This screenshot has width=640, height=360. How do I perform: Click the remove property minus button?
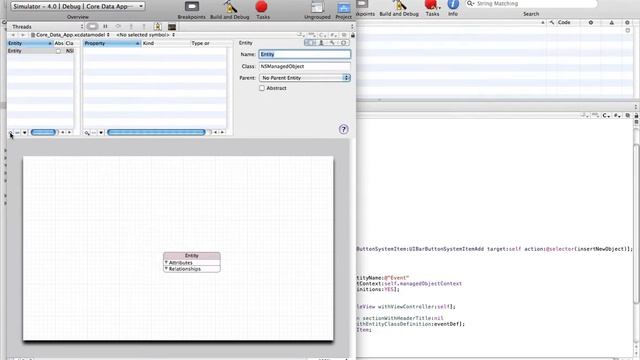[x=94, y=133]
